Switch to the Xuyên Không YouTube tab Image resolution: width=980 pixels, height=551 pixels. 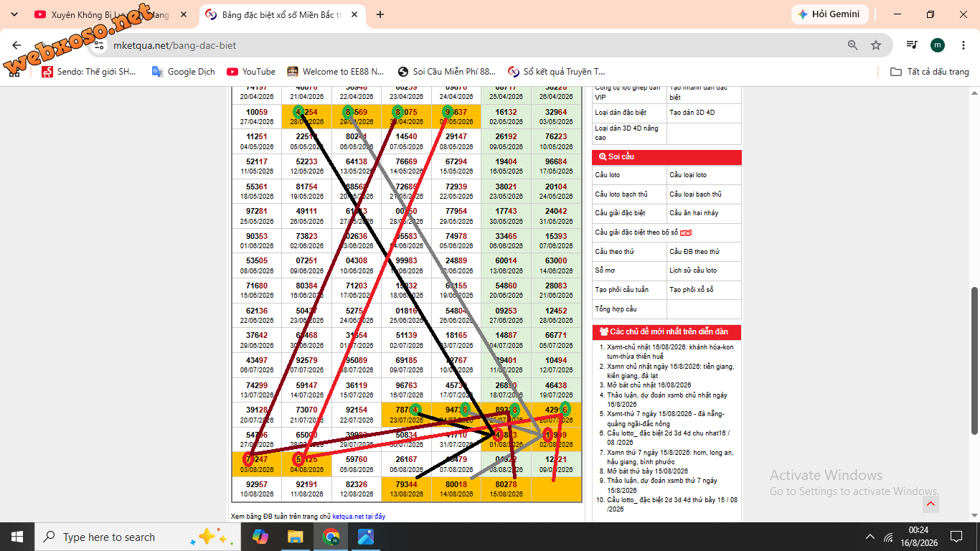tap(110, 14)
